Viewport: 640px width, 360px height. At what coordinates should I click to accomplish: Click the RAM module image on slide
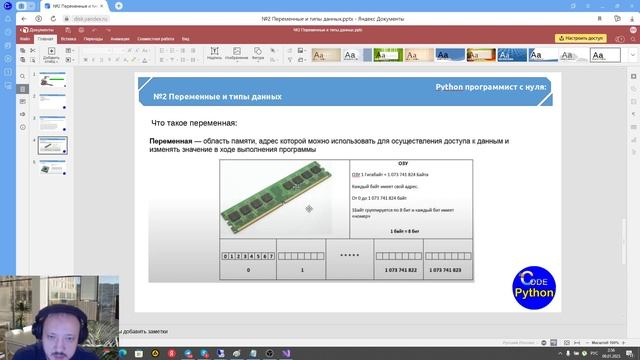[x=277, y=197]
